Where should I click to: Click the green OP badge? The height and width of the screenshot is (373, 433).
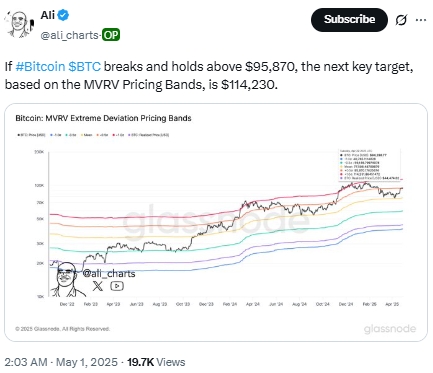point(111,35)
